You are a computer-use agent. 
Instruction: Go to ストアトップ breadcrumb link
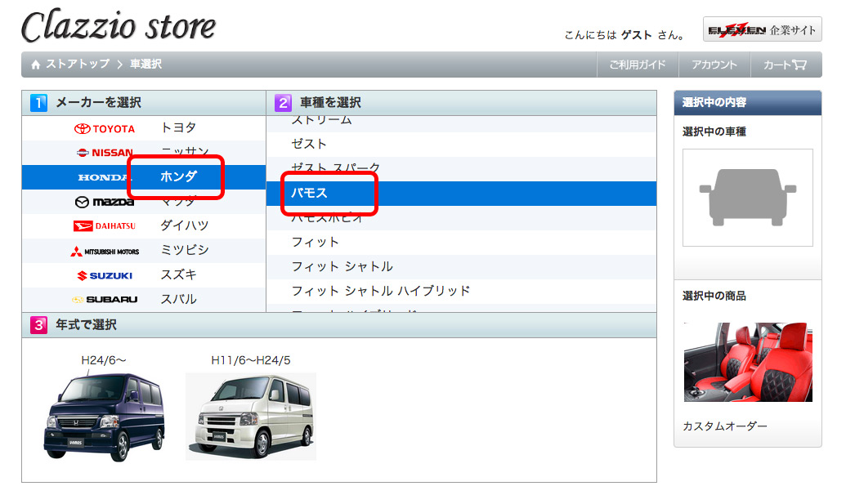point(78,65)
